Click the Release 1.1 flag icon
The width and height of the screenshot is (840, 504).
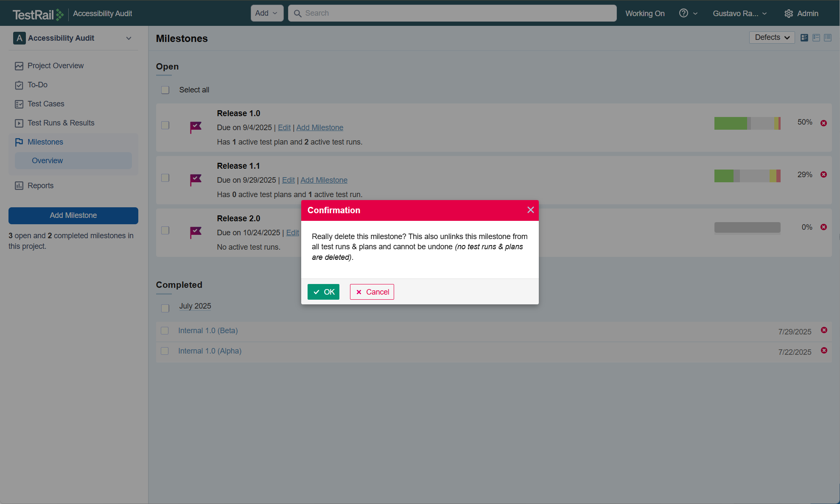[x=196, y=180]
